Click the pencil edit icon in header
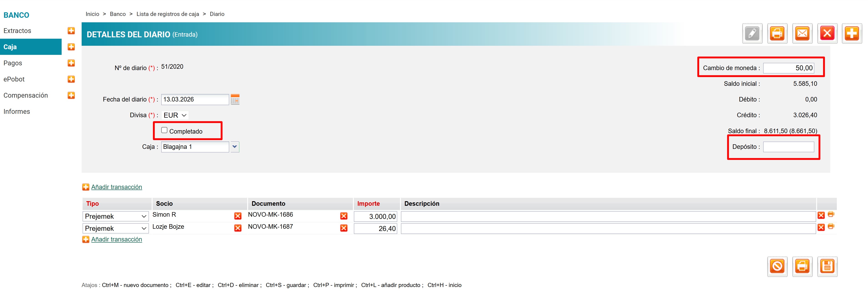868x292 pixels. (x=752, y=34)
